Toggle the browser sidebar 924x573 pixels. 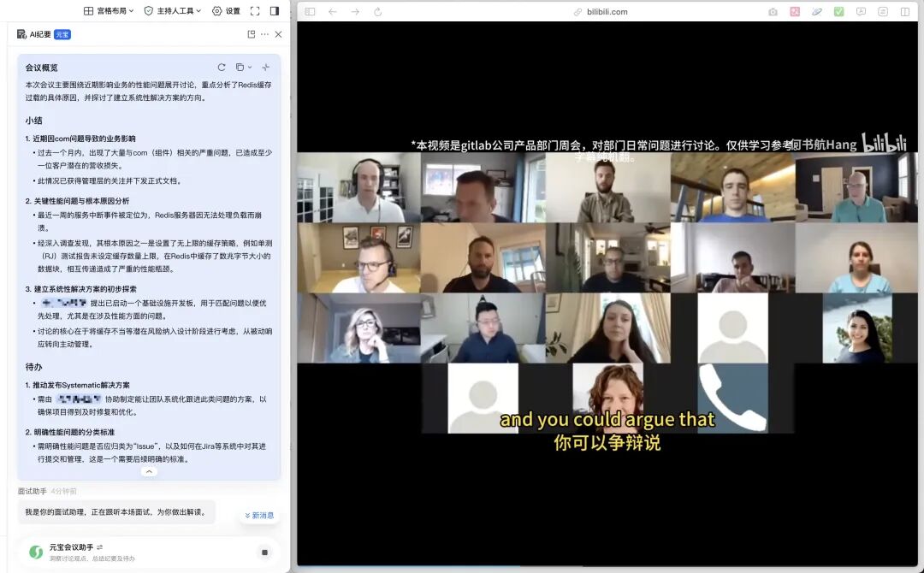[x=310, y=12]
